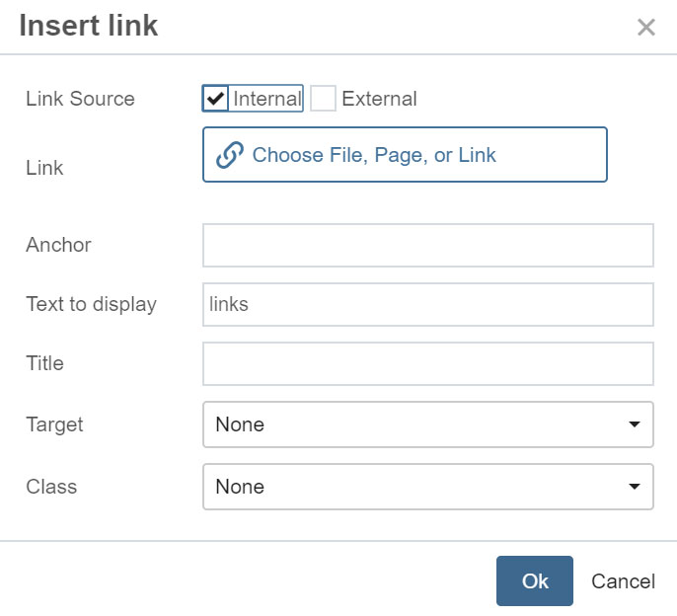Open the Class dropdown
Screen dimensions: 677x616
[428, 487]
